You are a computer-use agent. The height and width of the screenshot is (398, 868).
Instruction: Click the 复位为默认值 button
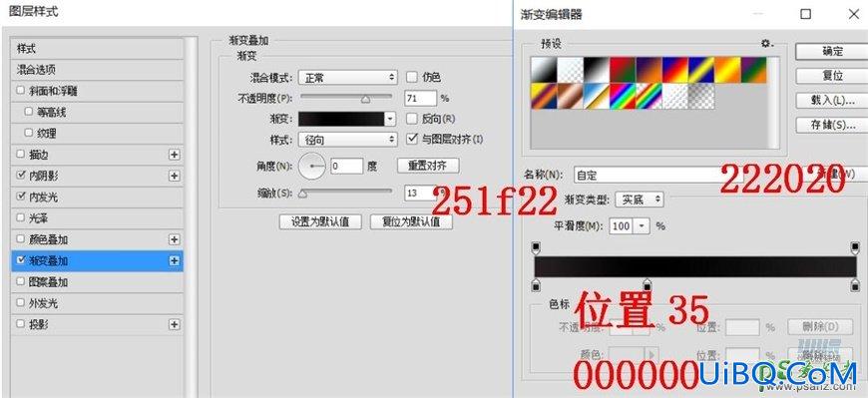click(x=411, y=222)
